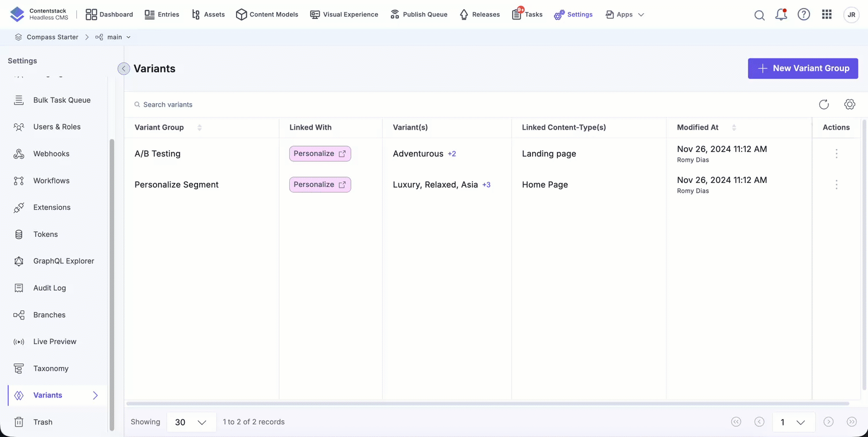868x437 pixels.
Task: Click New Variant Group button
Action: (x=803, y=68)
